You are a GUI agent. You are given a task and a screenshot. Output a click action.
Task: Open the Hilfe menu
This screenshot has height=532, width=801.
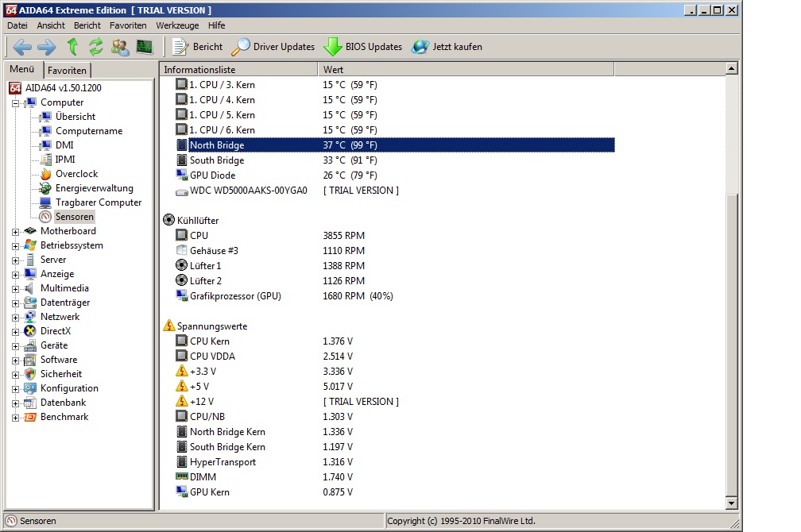(217, 25)
